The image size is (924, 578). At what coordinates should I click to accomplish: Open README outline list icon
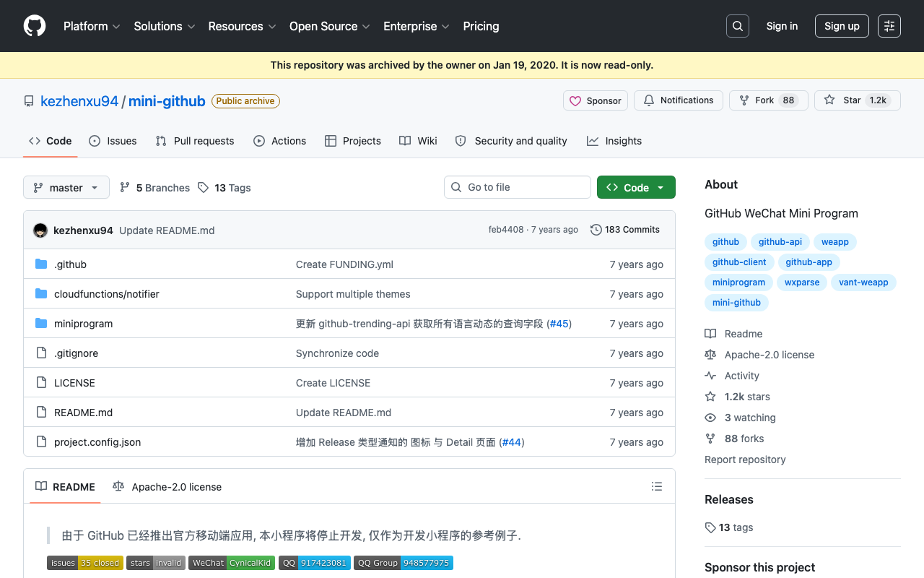click(x=657, y=486)
